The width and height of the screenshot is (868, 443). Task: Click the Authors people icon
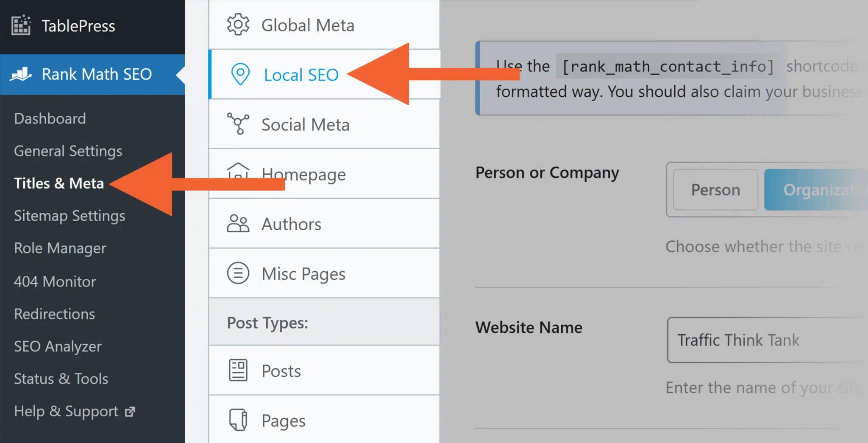(238, 223)
